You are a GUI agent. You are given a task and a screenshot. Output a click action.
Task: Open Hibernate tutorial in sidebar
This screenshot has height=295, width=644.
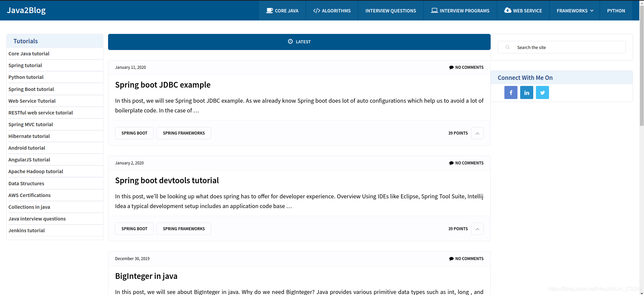tap(29, 136)
